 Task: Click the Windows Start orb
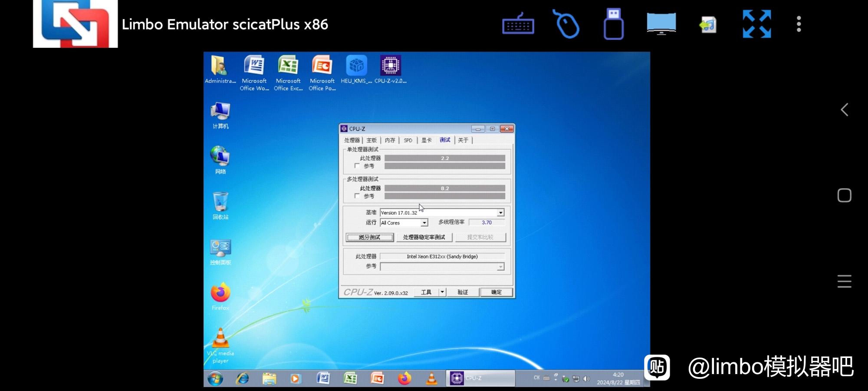tap(215, 378)
